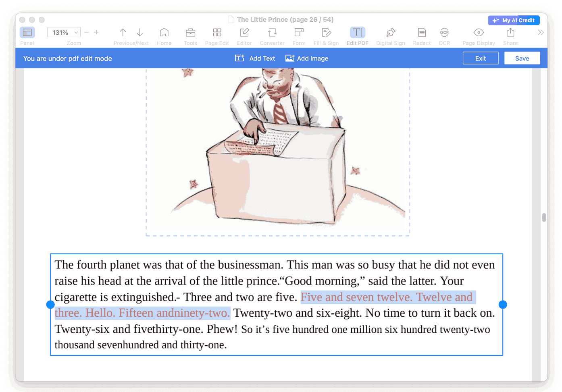Open Digital Sign pen icon
Viewport: 562px width, 392px height.
click(391, 32)
